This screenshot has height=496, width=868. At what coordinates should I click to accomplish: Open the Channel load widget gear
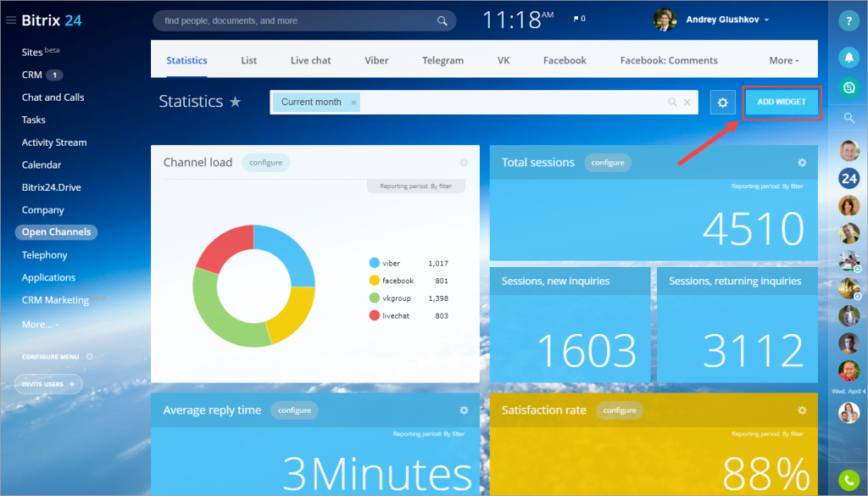(464, 163)
